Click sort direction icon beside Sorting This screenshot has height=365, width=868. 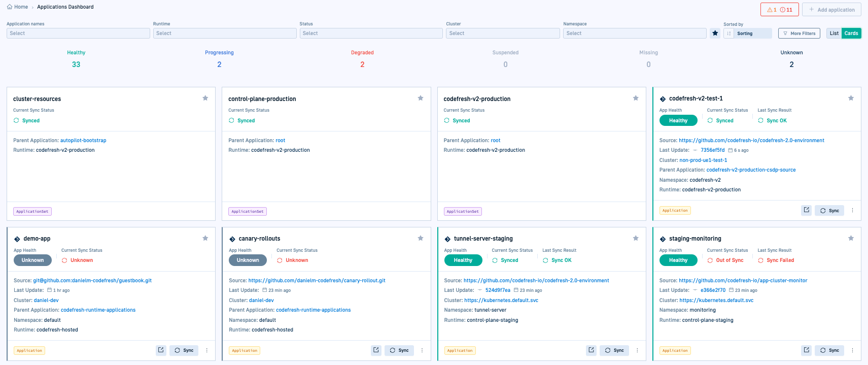tap(729, 34)
